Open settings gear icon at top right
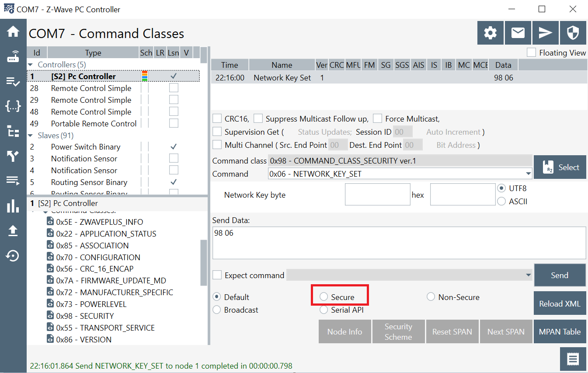 pyautogui.click(x=490, y=33)
